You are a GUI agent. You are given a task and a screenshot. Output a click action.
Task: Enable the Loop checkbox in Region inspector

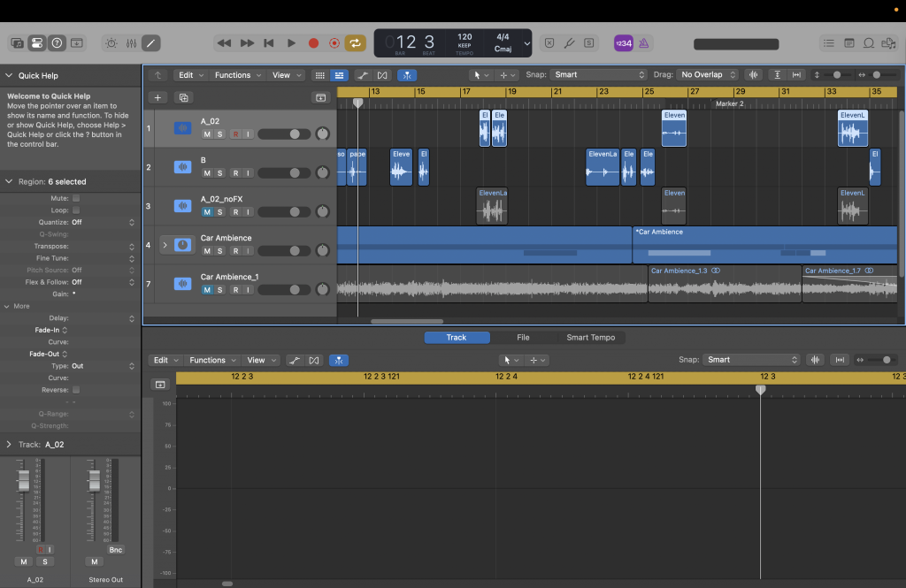[76, 210]
